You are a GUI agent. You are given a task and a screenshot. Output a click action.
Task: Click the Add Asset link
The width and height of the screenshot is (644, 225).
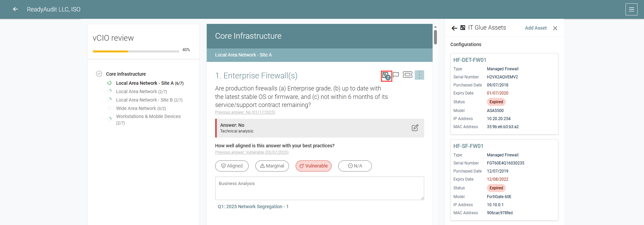click(536, 28)
